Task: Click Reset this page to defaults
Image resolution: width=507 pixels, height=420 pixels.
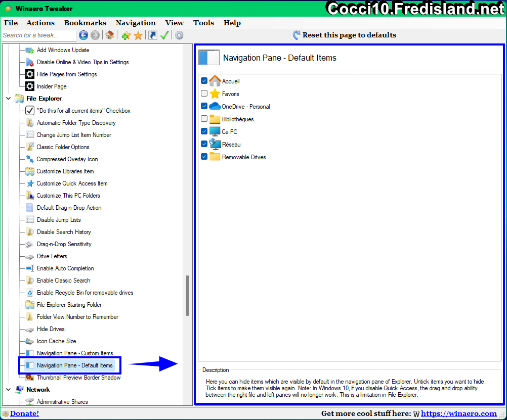Action: 349,35
